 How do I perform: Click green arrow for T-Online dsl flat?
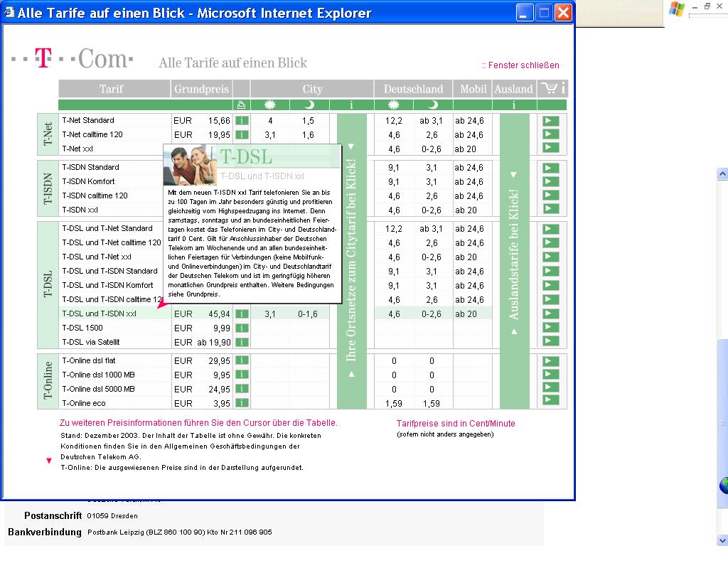pyautogui.click(x=551, y=361)
